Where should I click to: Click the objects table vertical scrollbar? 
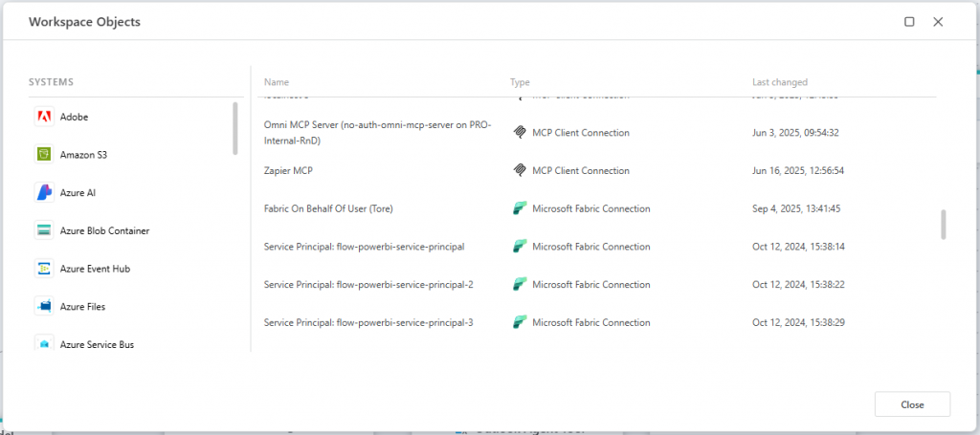coord(944,225)
